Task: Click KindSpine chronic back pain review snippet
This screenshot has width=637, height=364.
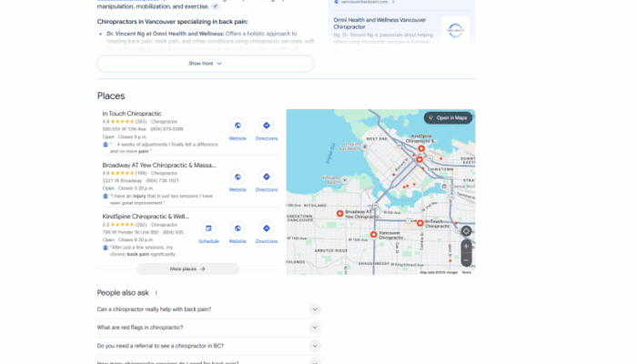Action: pyautogui.click(x=145, y=250)
